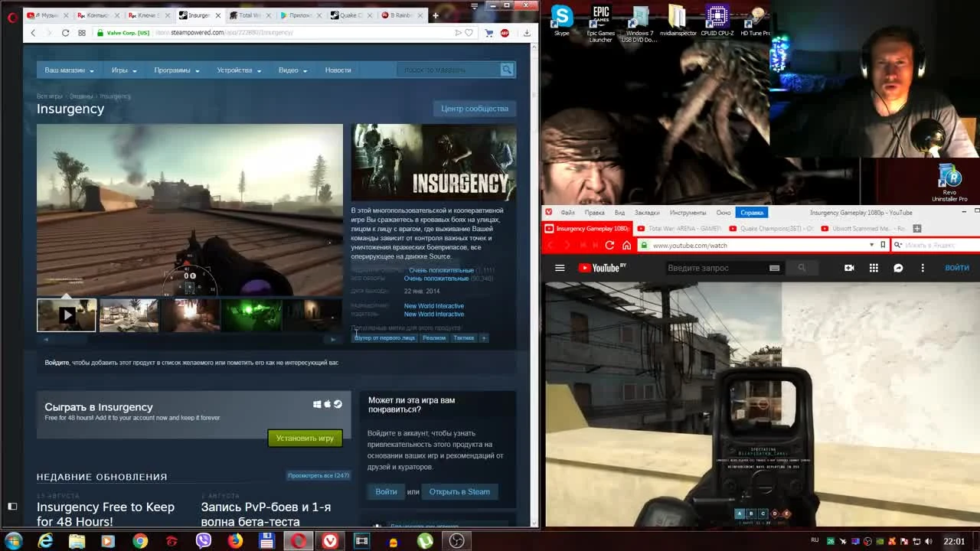Screen dimensions: 980x551
Task: Open the YouTube messages share icon
Action: point(898,268)
